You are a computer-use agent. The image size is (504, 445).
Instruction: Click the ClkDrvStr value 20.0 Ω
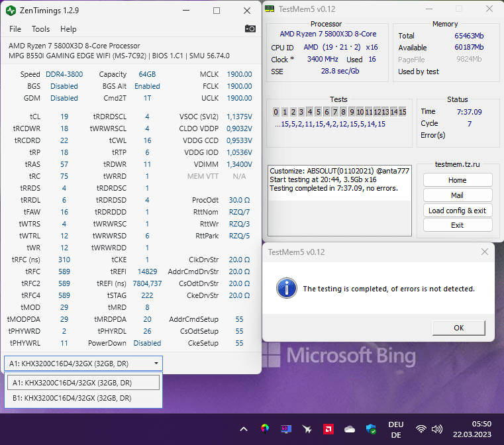point(239,260)
